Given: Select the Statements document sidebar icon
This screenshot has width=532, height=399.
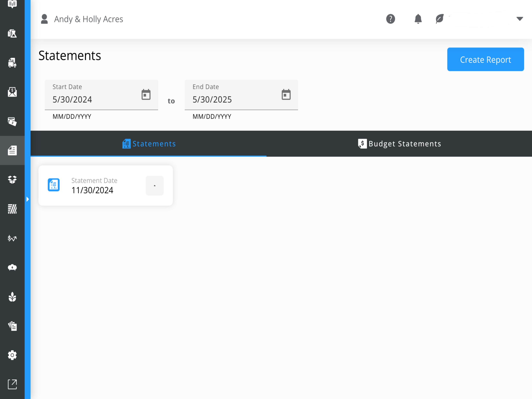Looking at the screenshot, I should [12, 150].
